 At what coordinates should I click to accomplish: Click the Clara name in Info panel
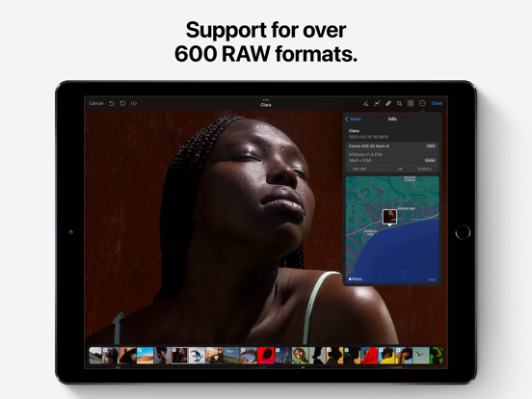(x=354, y=131)
